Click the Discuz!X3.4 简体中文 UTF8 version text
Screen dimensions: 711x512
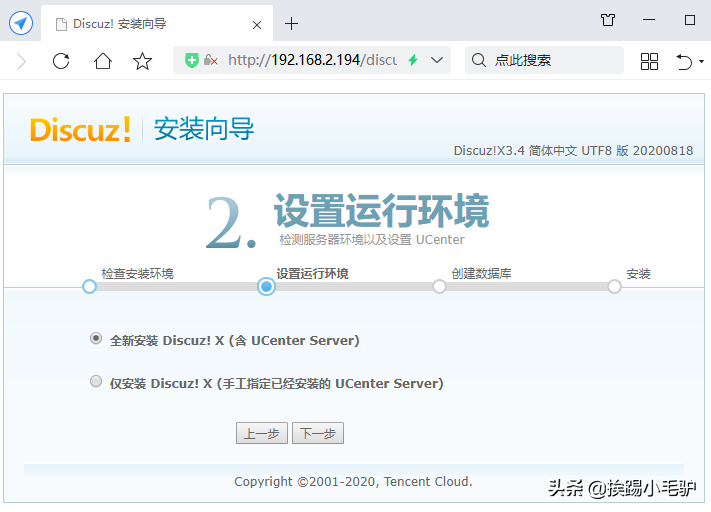click(573, 151)
